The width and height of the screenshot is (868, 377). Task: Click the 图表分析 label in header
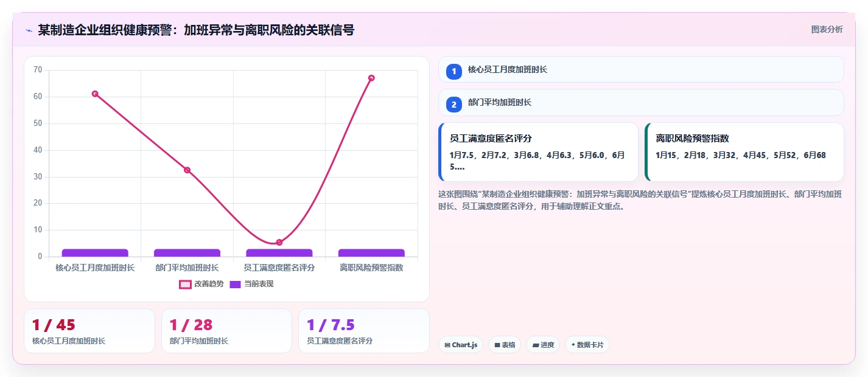(x=827, y=29)
